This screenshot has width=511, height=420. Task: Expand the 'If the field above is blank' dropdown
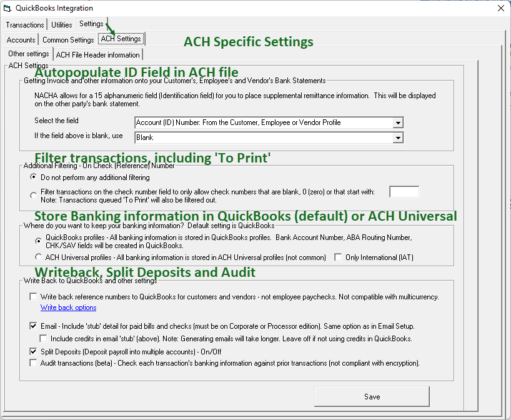coord(398,137)
